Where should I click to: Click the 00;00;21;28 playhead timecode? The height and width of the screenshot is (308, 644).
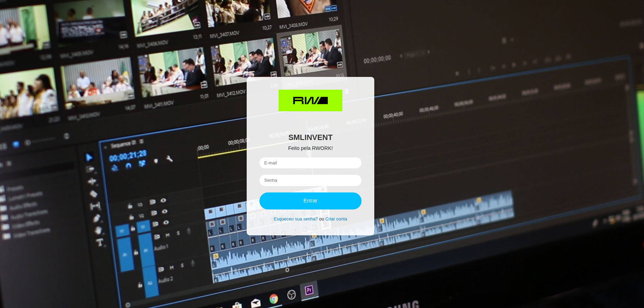tap(128, 156)
